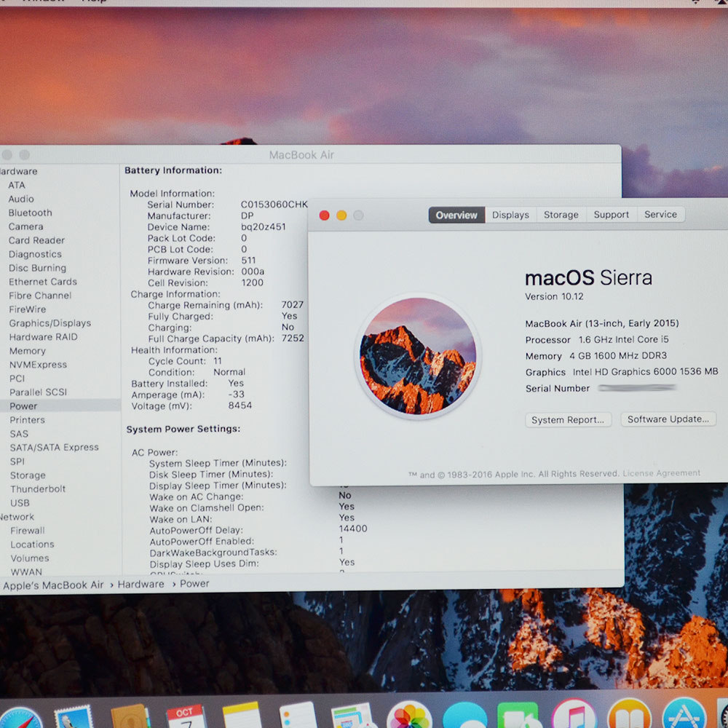The width and height of the screenshot is (728, 728).
Task: Select Fibre Channel in the sidebar
Action: pyautogui.click(x=40, y=296)
